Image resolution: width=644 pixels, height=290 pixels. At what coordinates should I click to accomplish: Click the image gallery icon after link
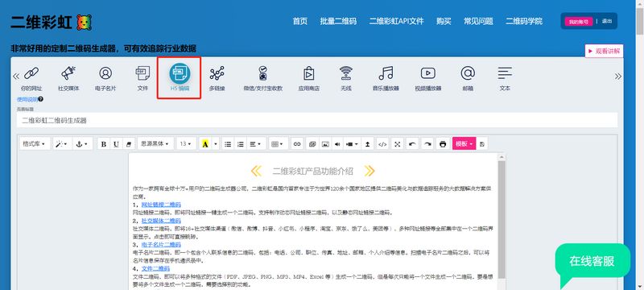312,143
